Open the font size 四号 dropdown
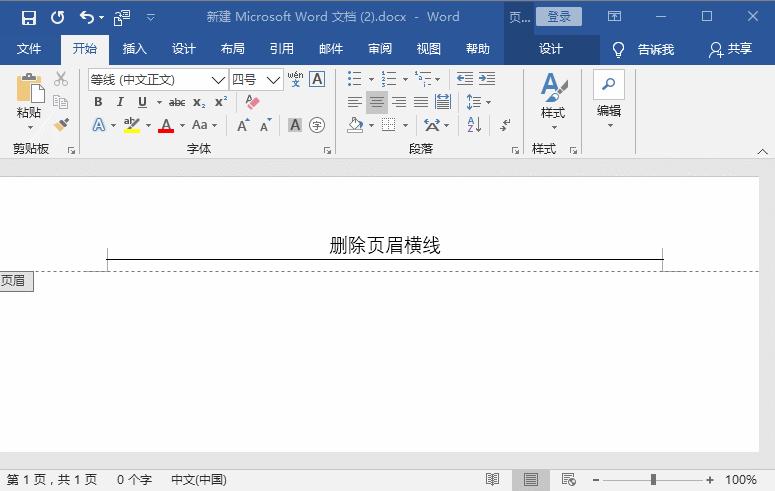775x491 pixels. point(273,80)
